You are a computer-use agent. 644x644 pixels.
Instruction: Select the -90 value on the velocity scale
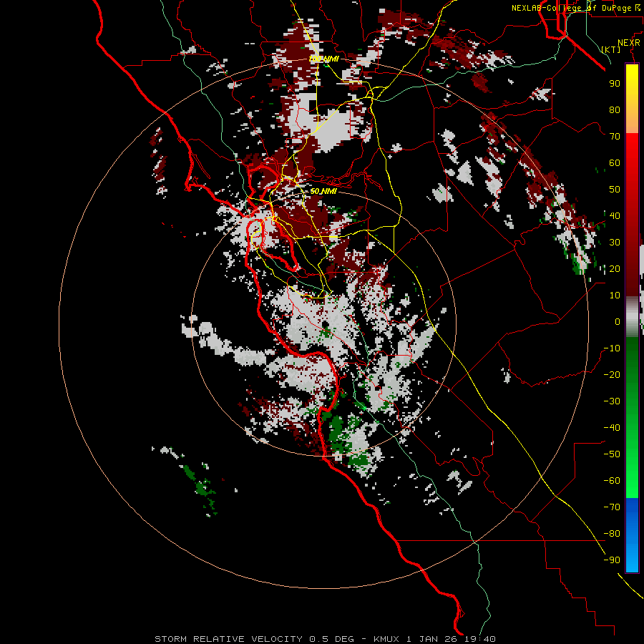coord(612,560)
